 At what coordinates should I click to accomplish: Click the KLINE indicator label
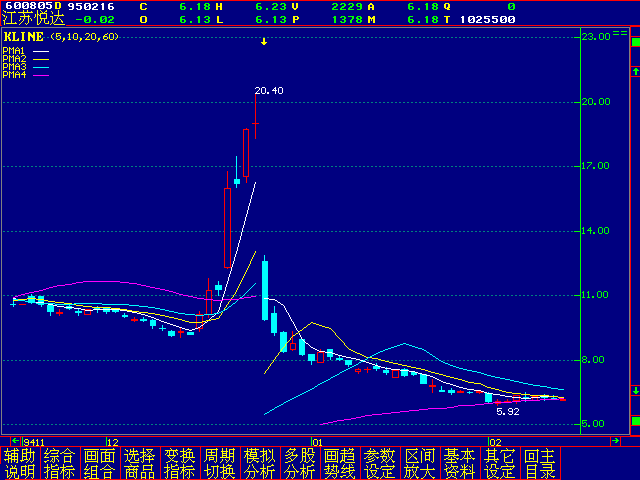[x=24, y=36]
